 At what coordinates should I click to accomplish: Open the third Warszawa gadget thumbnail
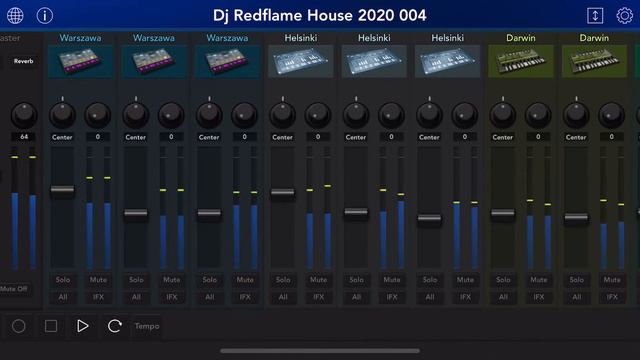coord(227,61)
